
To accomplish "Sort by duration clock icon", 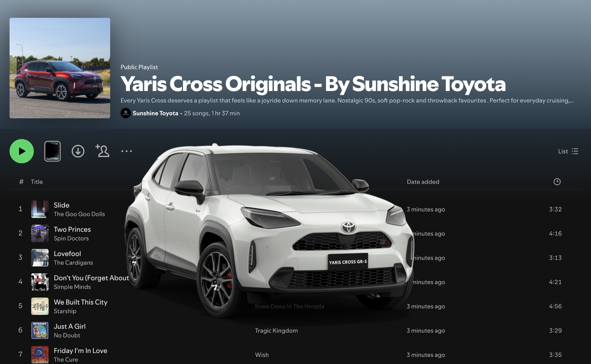I will pos(557,182).
